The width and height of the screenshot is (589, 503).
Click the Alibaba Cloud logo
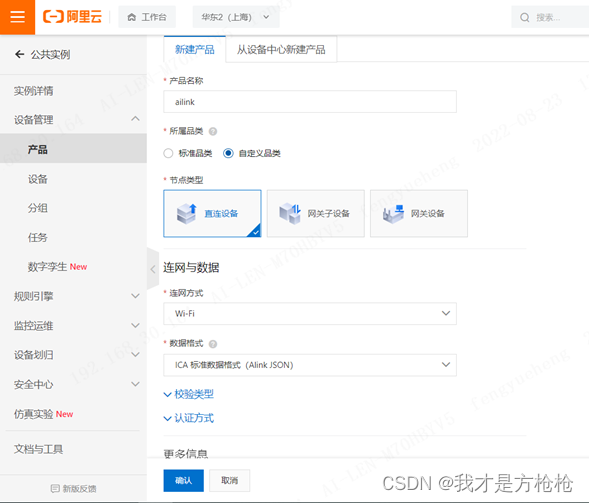pos(72,17)
